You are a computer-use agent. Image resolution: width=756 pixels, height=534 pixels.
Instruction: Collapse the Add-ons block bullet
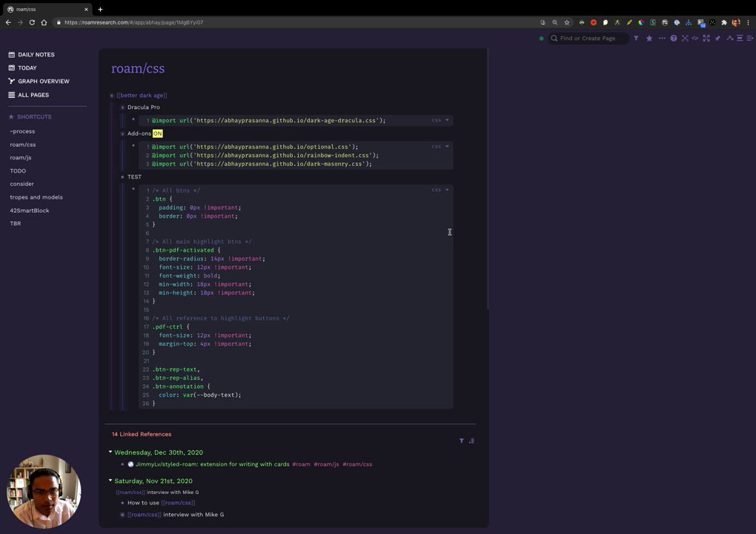coord(122,133)
